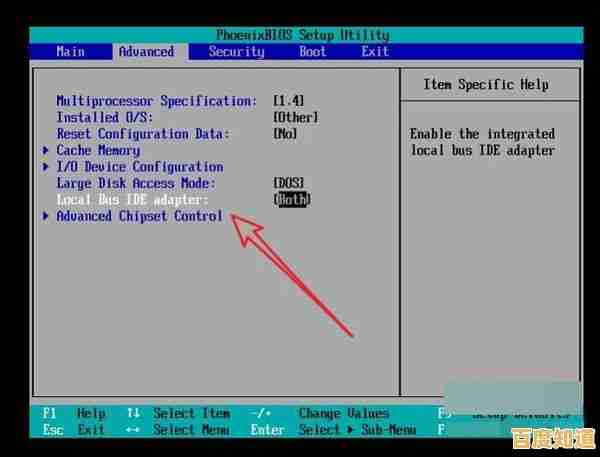
Task: Click the F1 Help key hint
Action: coord(75,413)
